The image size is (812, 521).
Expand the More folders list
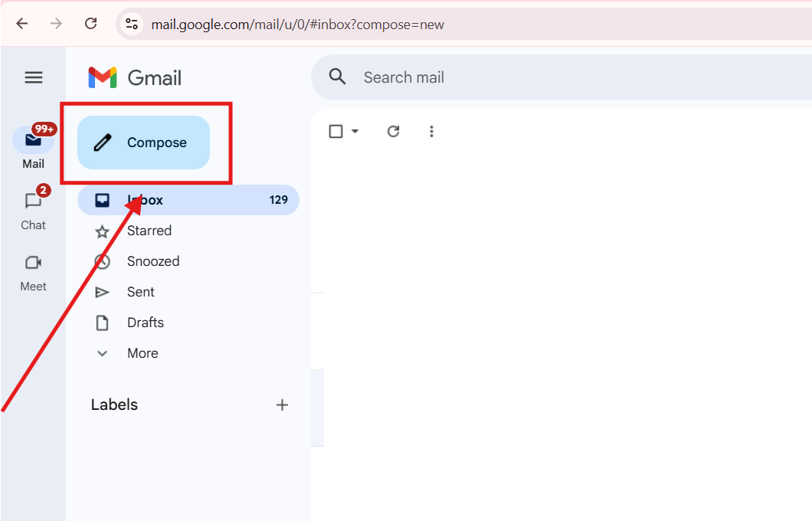143,353
